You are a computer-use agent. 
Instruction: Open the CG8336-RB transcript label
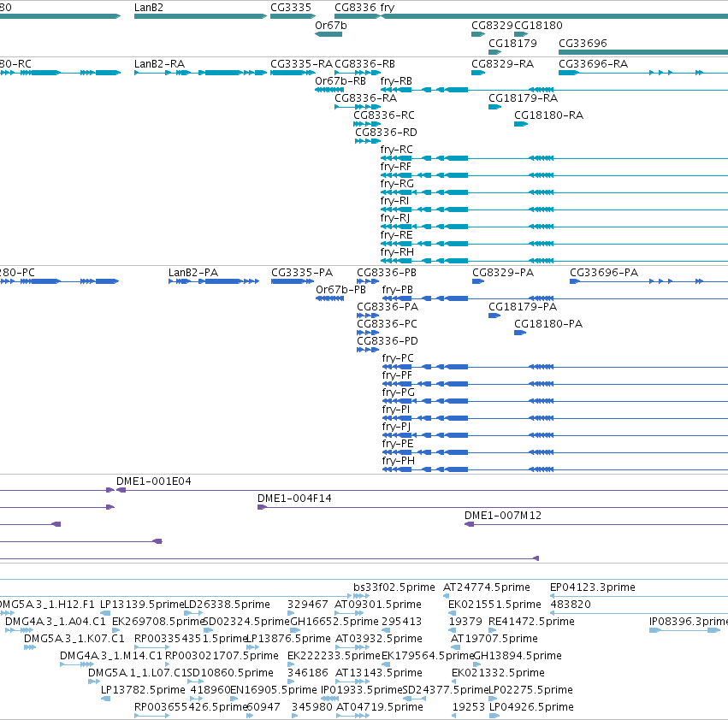(x=365, y=63)
